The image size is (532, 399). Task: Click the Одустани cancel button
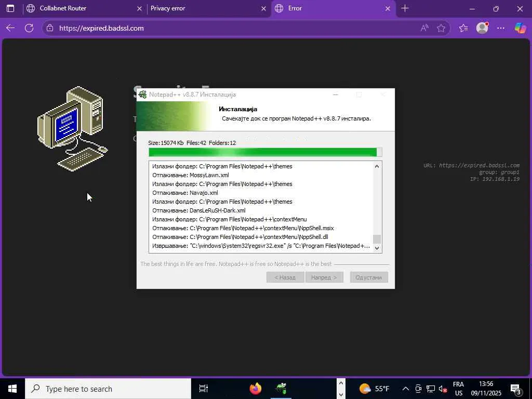click(369, 277)
